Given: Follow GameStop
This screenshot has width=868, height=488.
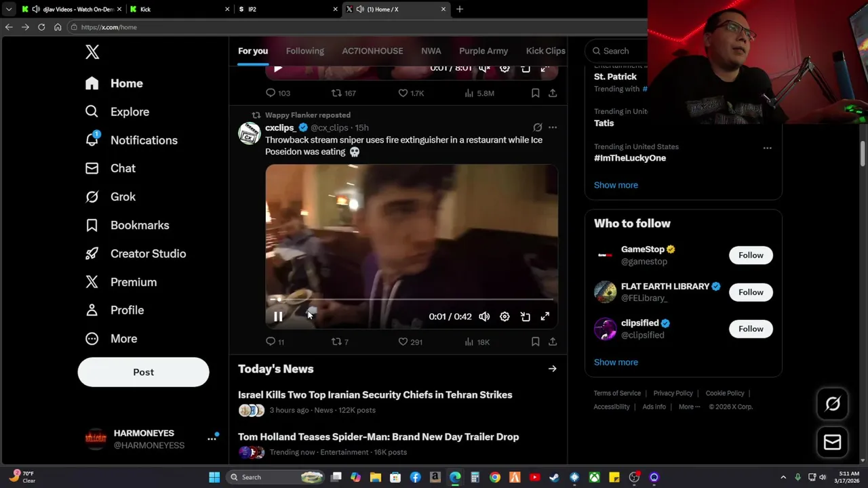Looking at the screenshot, I should 751,255.
